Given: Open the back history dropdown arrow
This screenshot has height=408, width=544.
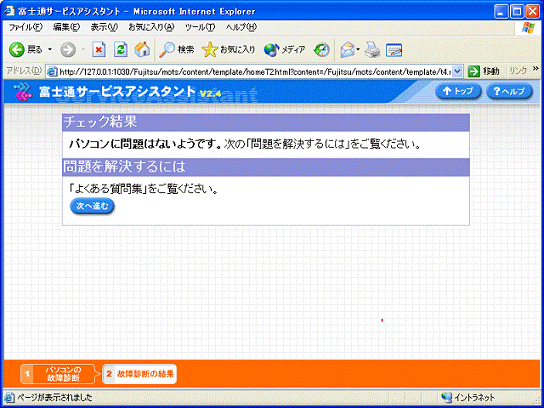Looking at the screenshot, I should tap(50, 50).
